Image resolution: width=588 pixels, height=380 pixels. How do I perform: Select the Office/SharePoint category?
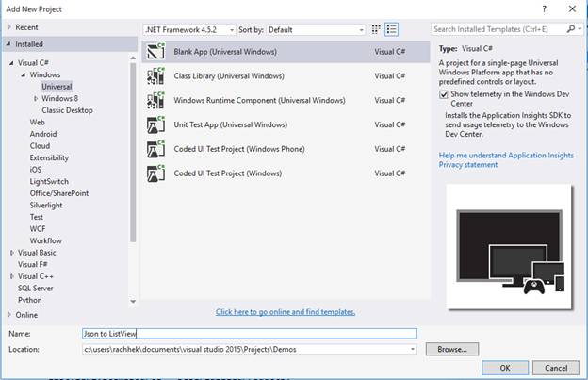click(x=59, y=193)
